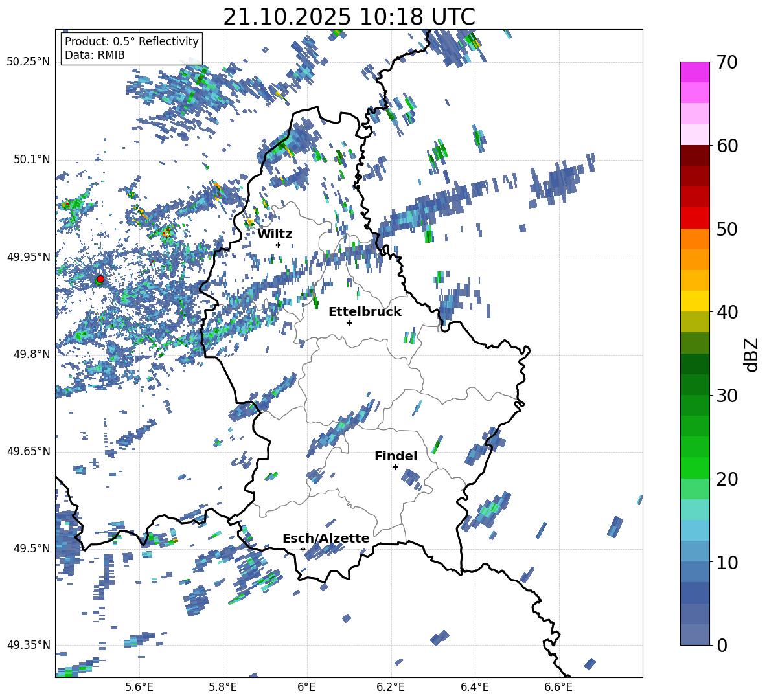Click the 6.6°E longitude label
The width and height of the screenshot is (767, 700).
558,687
